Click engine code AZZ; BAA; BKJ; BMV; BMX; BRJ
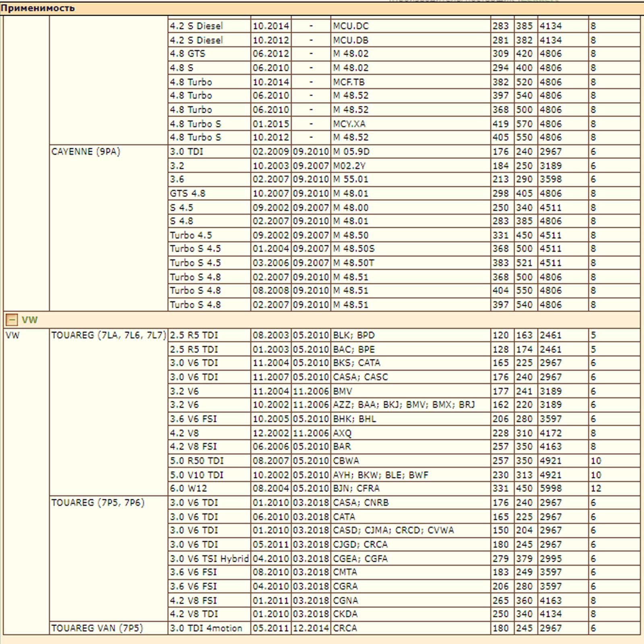The height and width of the screenshot is (644, 644). [404, 405]
